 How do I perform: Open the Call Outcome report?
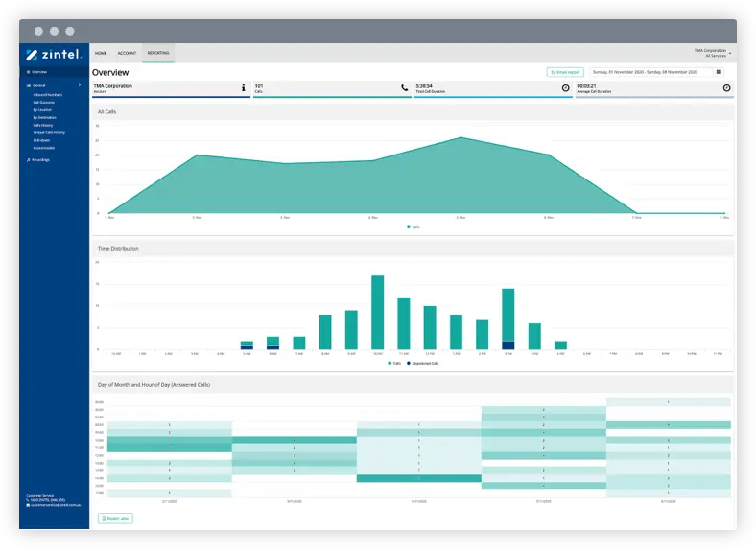pos(43,103)
